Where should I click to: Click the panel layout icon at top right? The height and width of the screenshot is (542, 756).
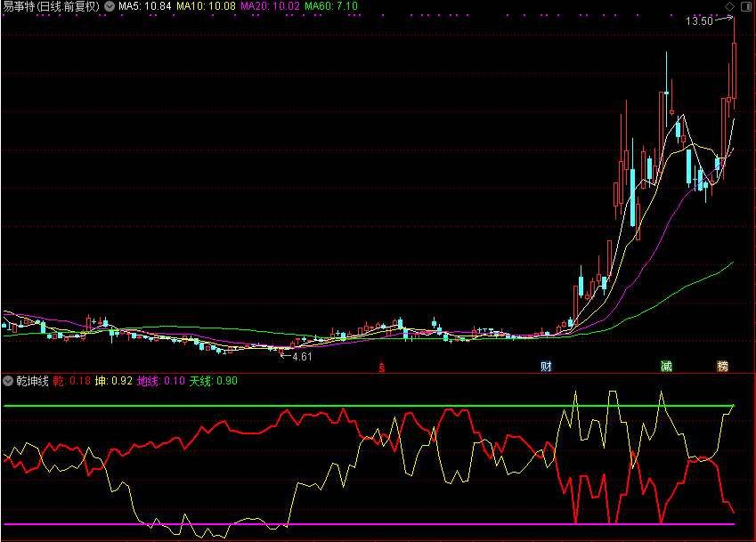(x=745, y=7)
